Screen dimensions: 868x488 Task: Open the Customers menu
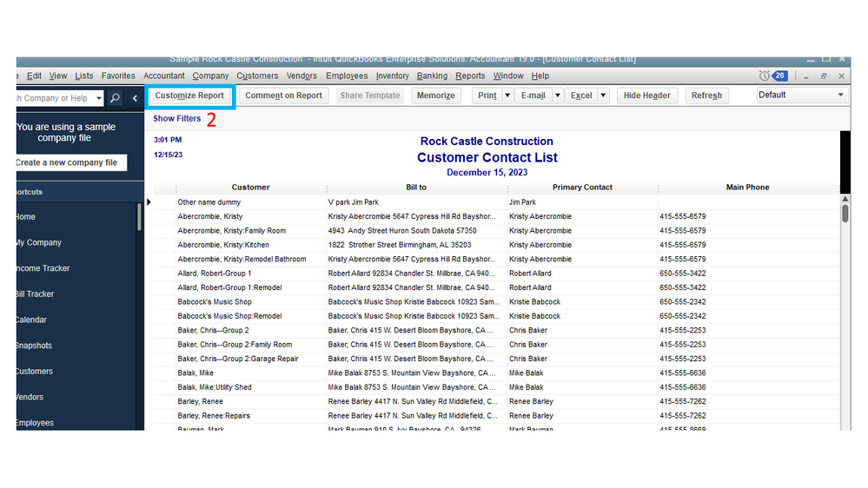click(257, 76)
